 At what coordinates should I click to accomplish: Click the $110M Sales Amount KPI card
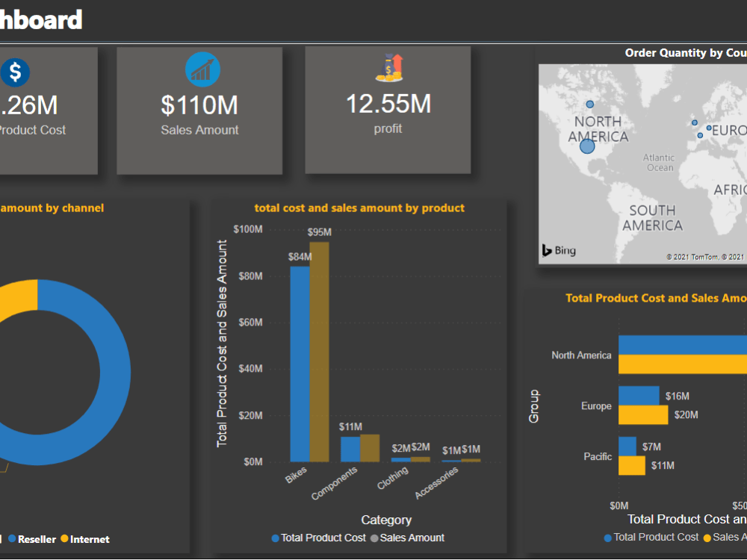coord(199,110)
